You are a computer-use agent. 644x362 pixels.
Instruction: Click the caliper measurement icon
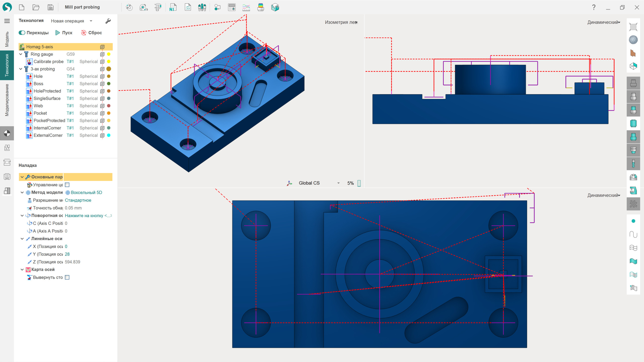[158, 7]
